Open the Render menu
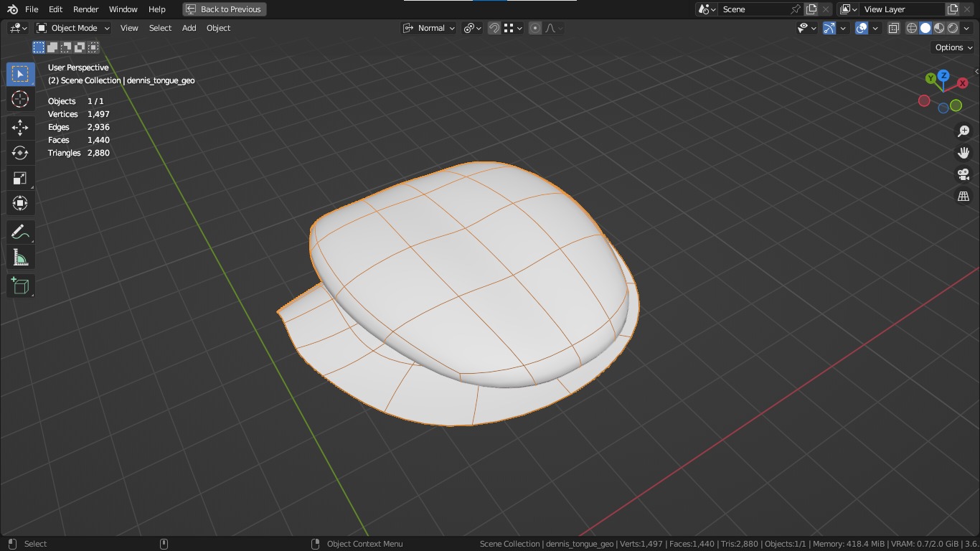 click(x=85, y=9)
